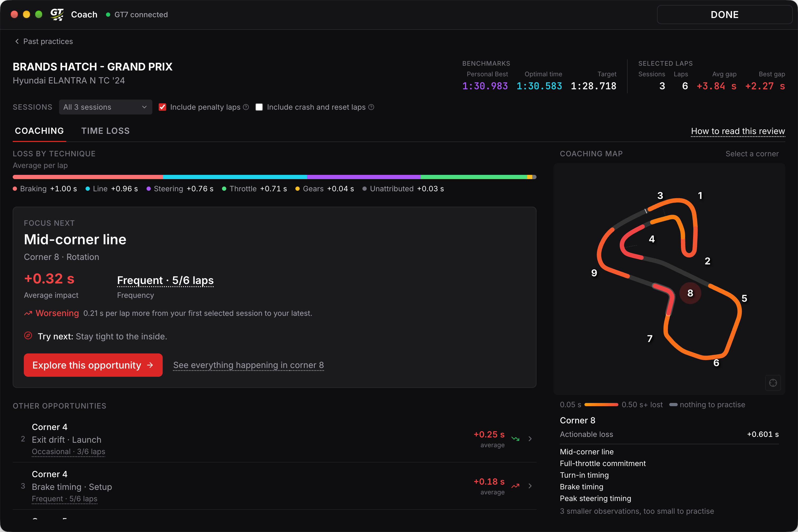
Task: Click Peak steering timing in Corner 8 list
Action: (595, 498)
